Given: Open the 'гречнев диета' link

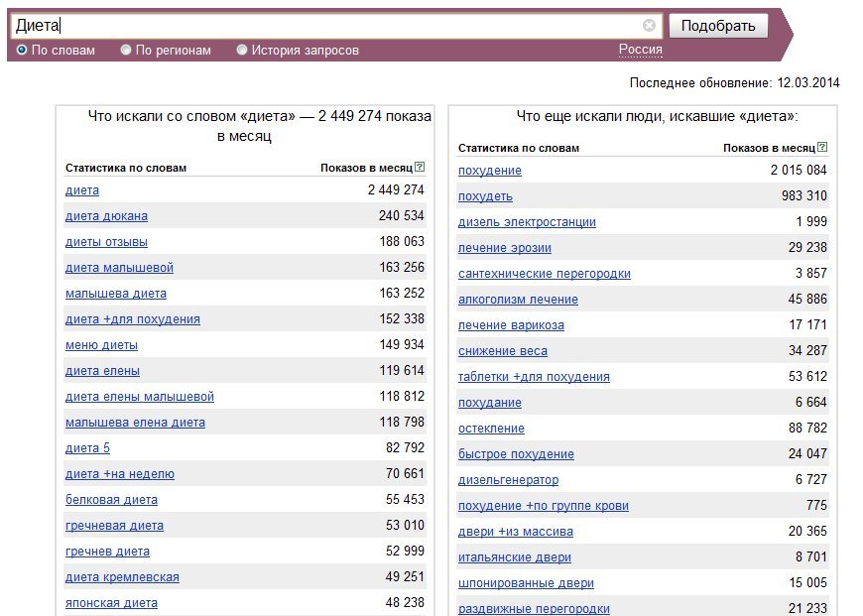Looking at the screenshot, I should point(107,553).
